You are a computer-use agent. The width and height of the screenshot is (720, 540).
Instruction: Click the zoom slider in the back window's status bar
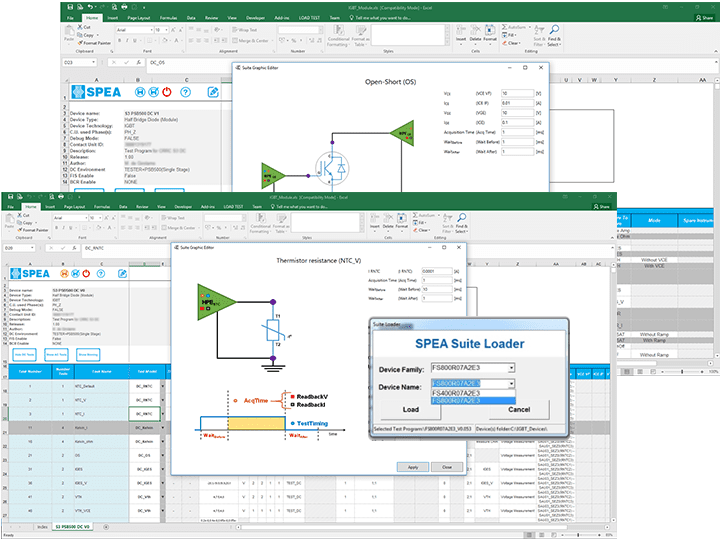[x=682, y=371]
